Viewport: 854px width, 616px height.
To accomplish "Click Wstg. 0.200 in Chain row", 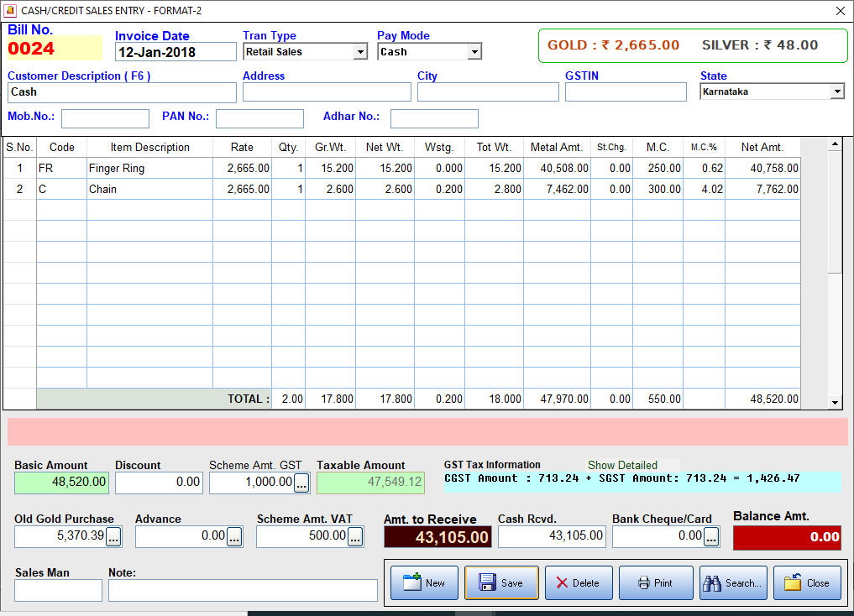I will (x=439, y=190).
